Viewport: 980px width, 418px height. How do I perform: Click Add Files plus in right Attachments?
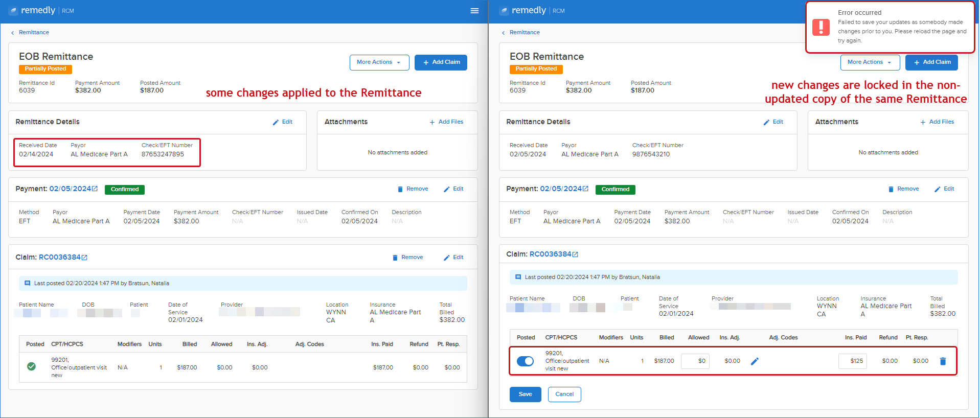coord(923,122)
